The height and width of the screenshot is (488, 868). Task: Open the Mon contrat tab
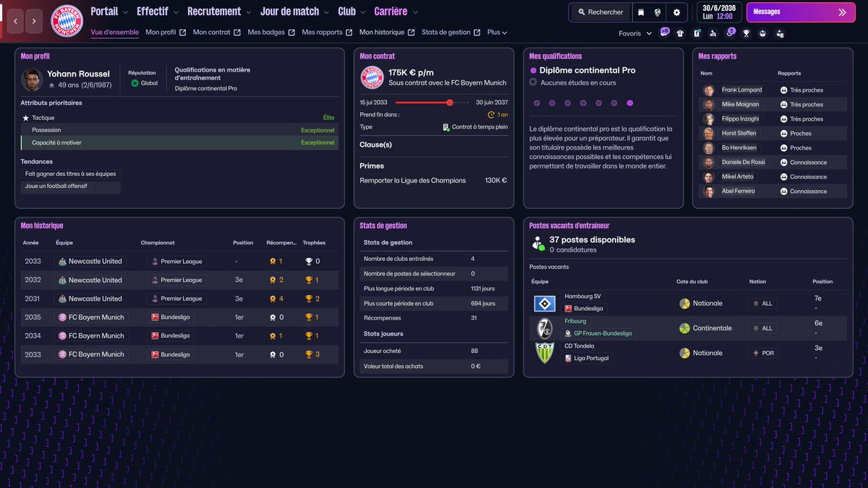(x=216, y=33)
